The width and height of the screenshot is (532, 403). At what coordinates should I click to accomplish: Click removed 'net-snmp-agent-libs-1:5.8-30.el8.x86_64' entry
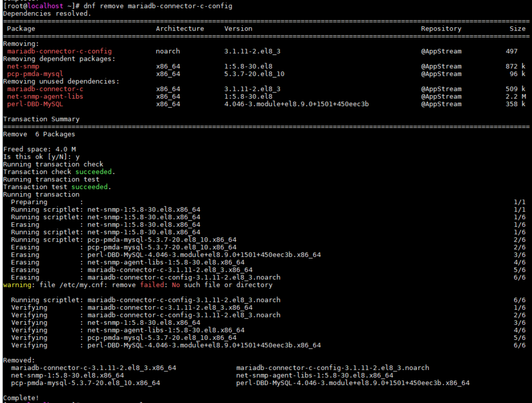315,376
